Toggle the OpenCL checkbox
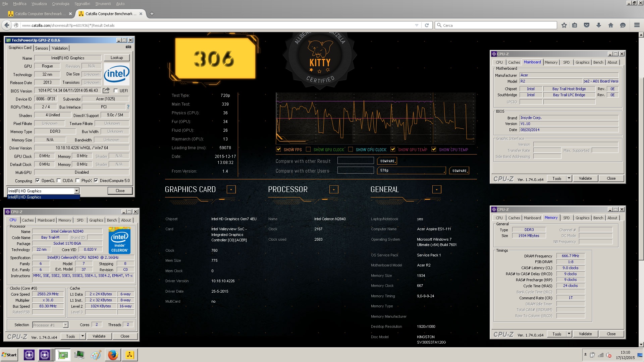The width and height of the screenshot is (644, 362). (38, 180)
